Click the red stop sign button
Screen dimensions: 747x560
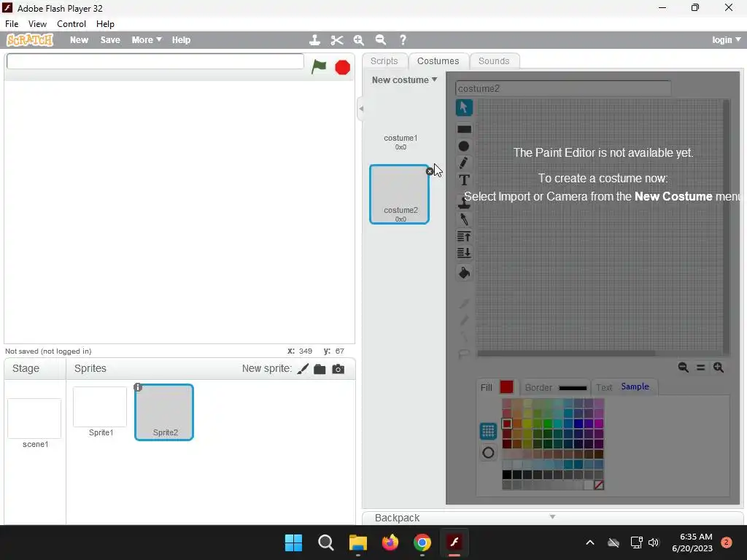pyautogui.click(x=343, y=68)
